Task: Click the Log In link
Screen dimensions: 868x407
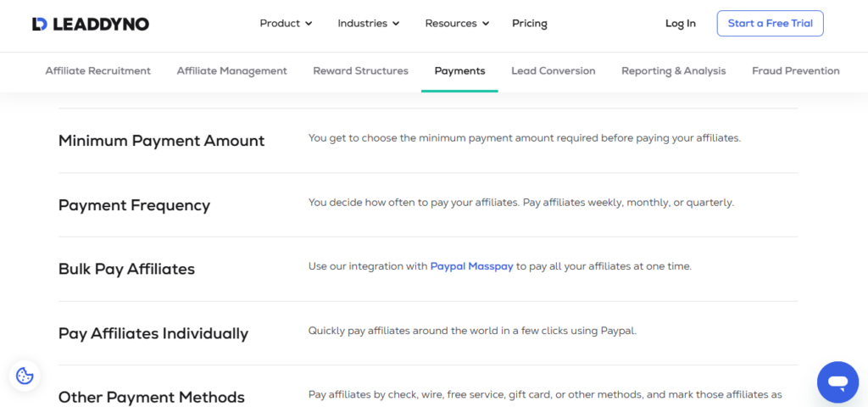Action: [680, 24]
